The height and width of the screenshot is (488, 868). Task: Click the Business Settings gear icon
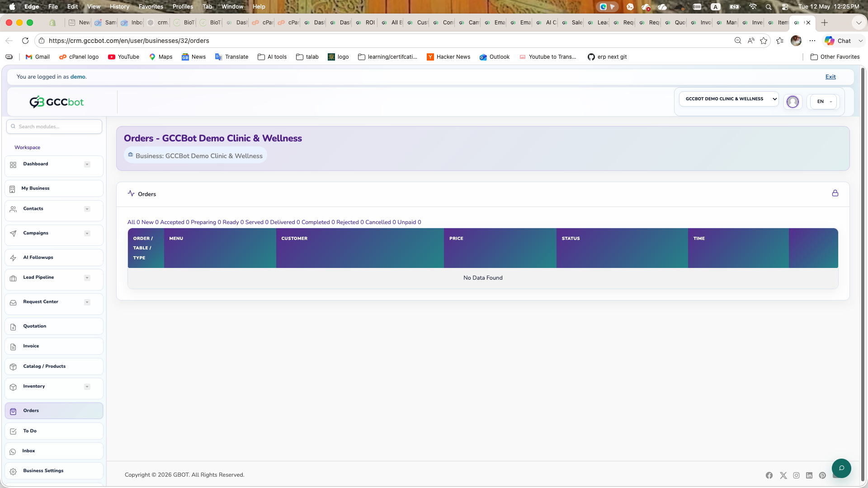[13, 471]
